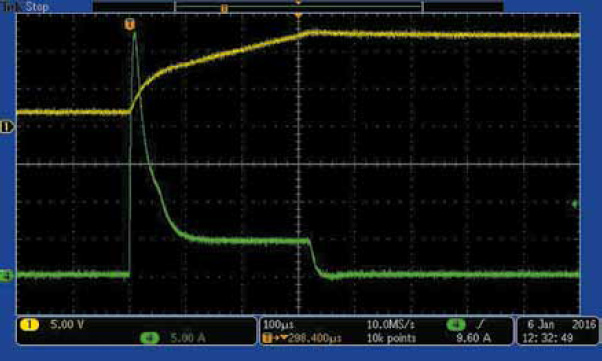
Task: Select the orange center position marker at the graticule top
Action: (x=298, y=16)
